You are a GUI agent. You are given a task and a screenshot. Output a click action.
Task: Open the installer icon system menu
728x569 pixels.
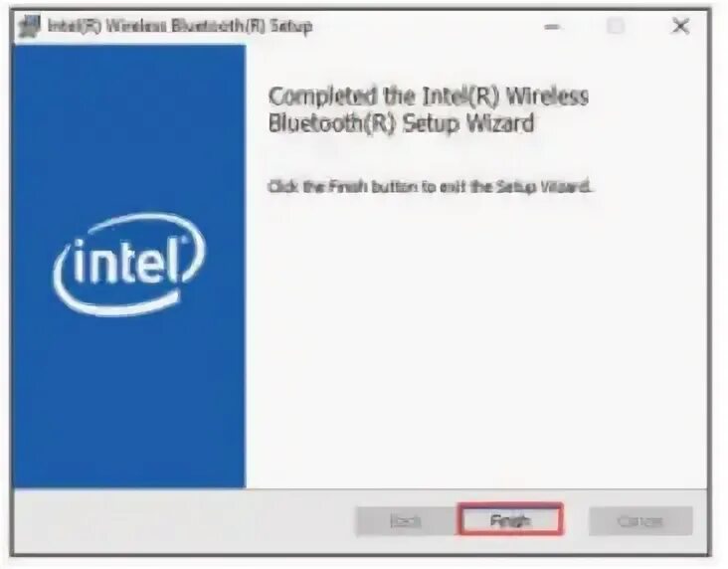click(30, 27)
